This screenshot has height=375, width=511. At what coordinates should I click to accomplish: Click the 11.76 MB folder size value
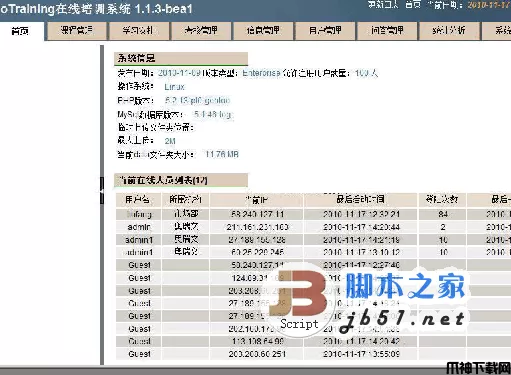tap(222, 154)
